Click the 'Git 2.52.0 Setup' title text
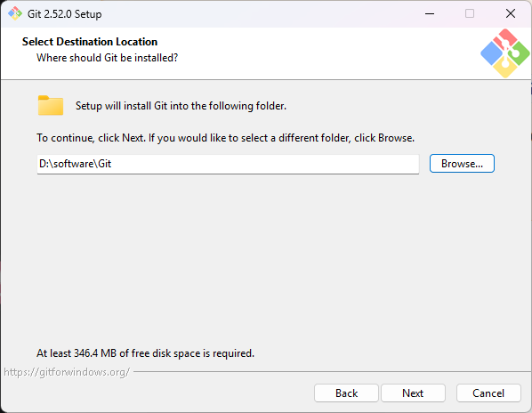 tap(64, 14)
